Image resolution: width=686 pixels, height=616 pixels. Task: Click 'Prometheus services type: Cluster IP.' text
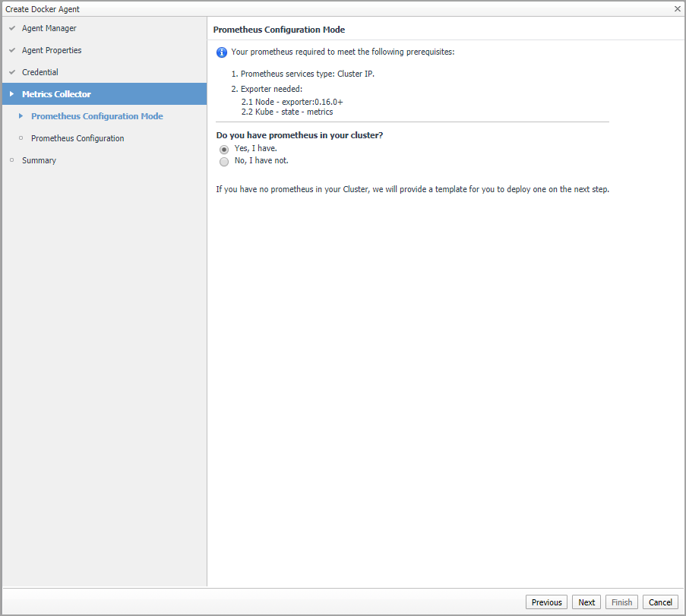point(308,74)
